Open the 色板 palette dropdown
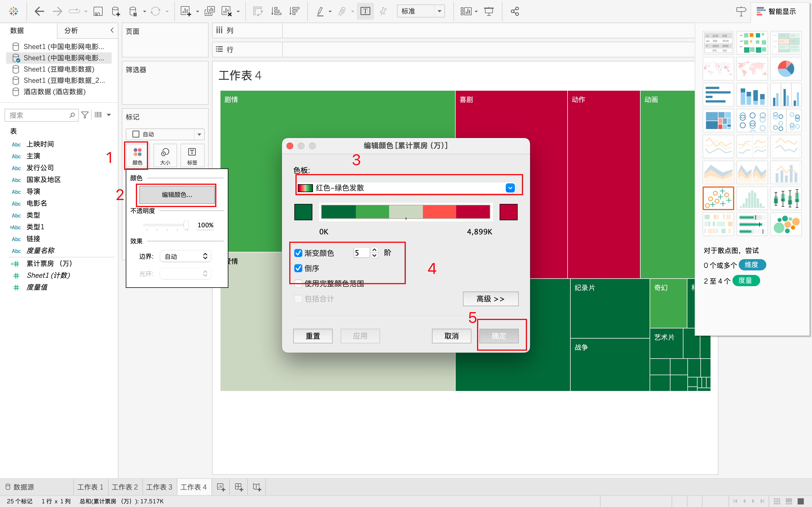This screenshot has width=812, height=507. [x=510, y=188]
